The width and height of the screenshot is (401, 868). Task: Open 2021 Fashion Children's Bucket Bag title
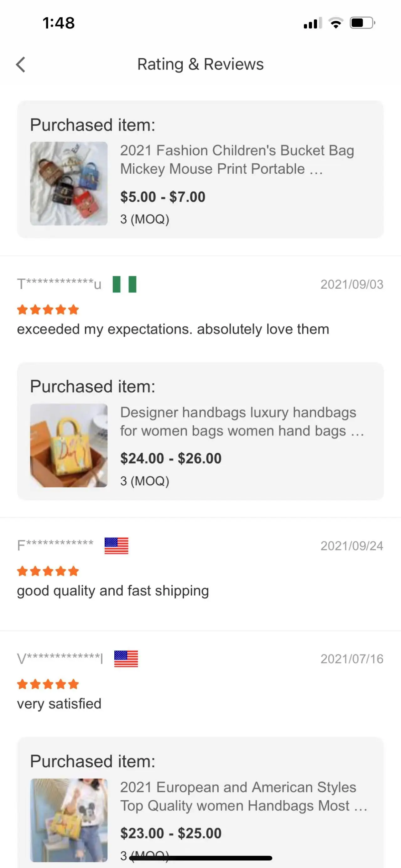click(x=237, y=159)
